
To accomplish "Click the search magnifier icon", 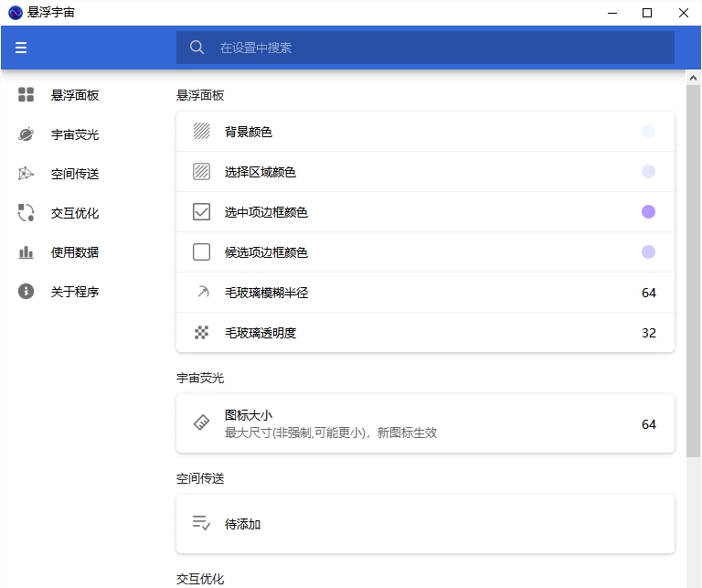I will click(197, 48).
